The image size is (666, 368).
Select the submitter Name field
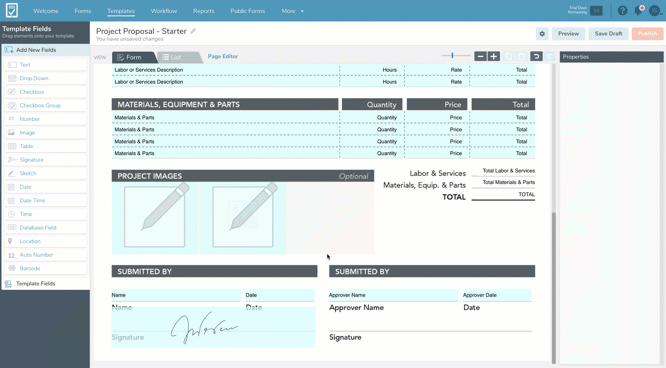(x=176, y=295)
